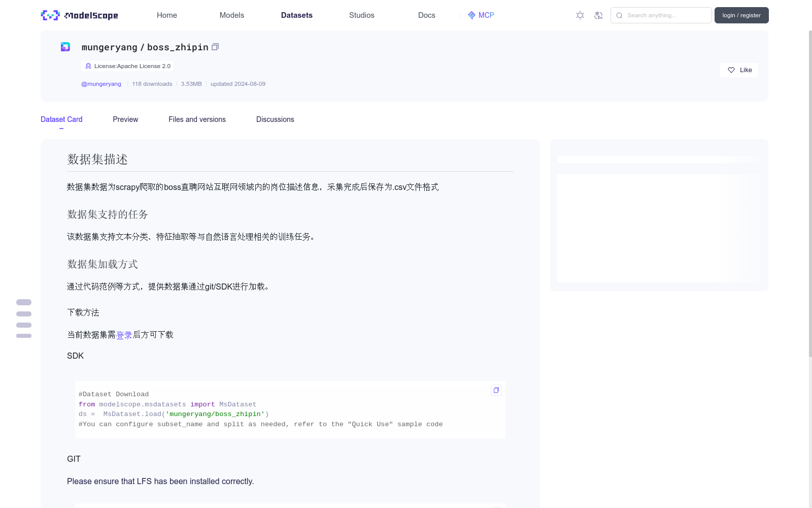
Task: Click the License:Apache License 2.0 tag
Action: 127,66
